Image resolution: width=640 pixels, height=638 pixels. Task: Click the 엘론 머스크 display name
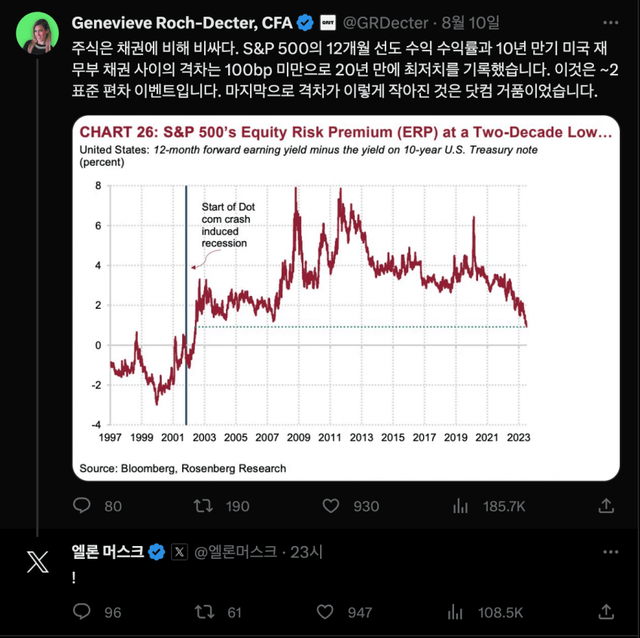point(108,551)
